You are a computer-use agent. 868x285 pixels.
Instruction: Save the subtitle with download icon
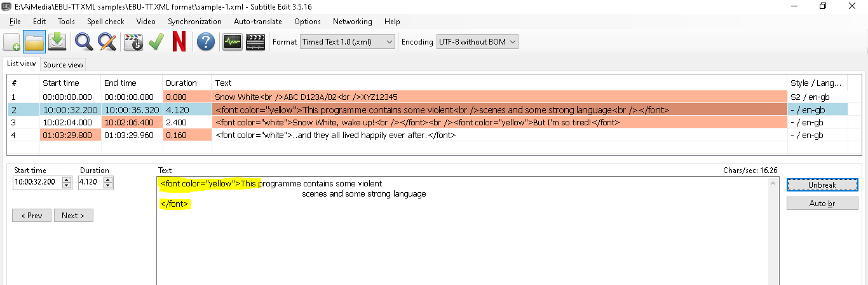(57, 42)
